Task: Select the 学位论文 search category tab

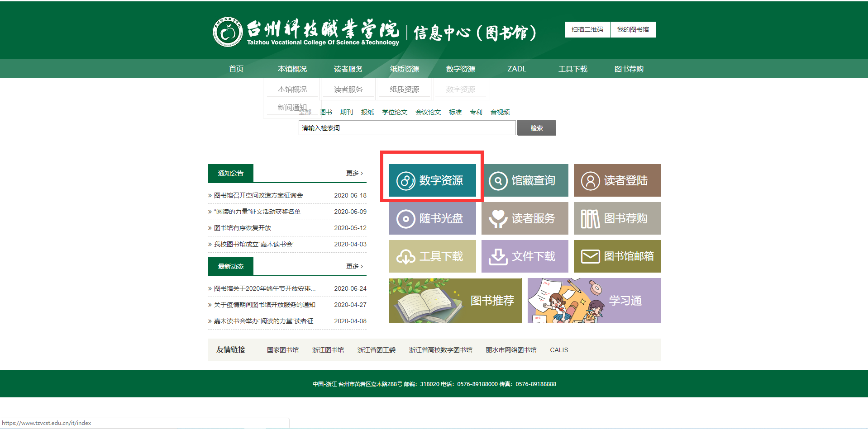Action: 395,112
